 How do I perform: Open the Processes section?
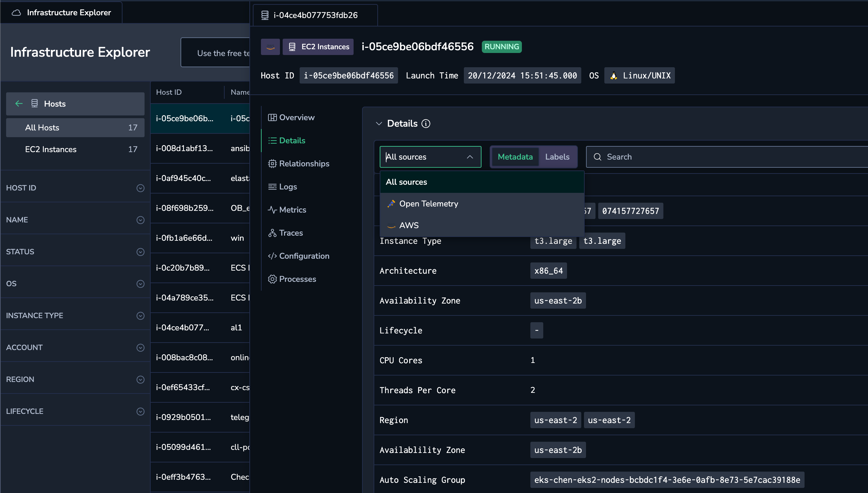pyautogui.click(x=292, y=279)
